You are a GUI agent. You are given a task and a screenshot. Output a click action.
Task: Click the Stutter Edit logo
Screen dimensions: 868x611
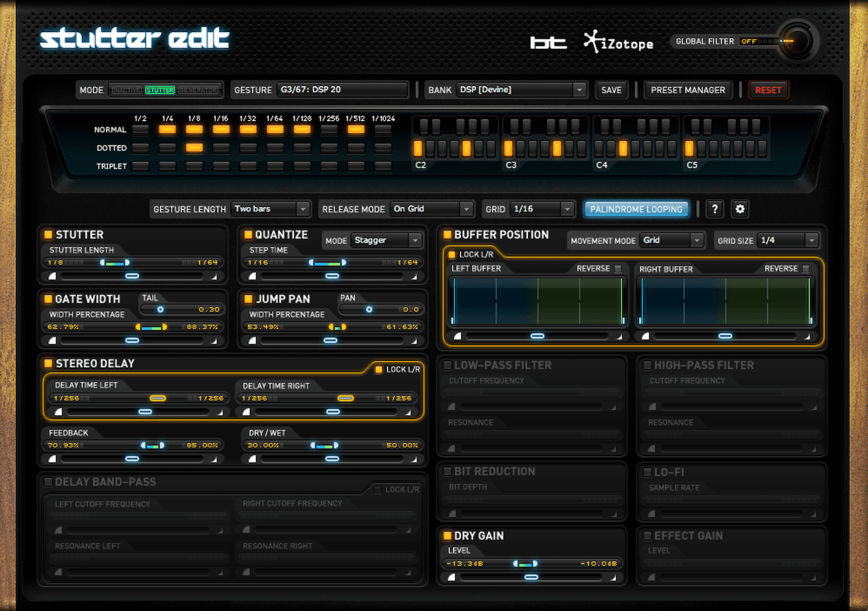point(134,39)
